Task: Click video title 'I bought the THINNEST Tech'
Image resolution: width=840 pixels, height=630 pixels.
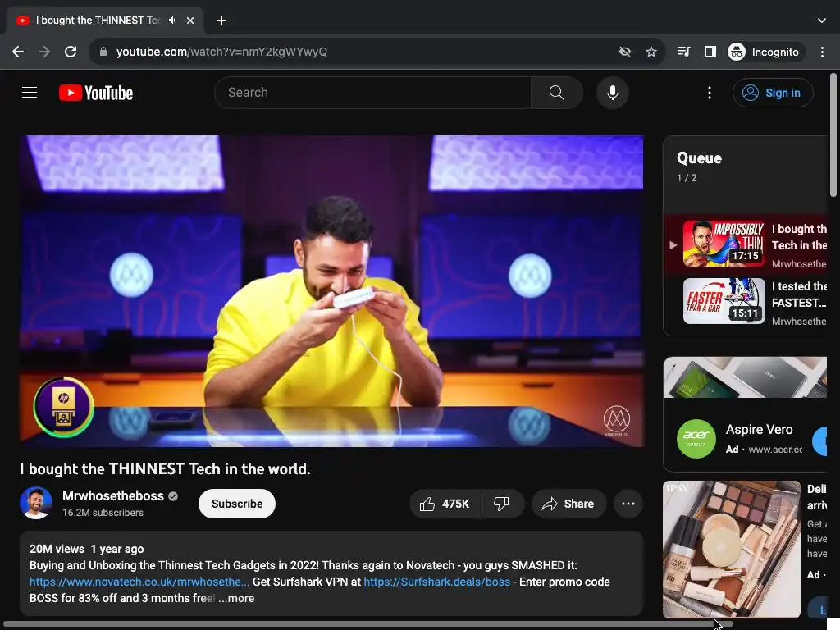Action: pos(165,468)
